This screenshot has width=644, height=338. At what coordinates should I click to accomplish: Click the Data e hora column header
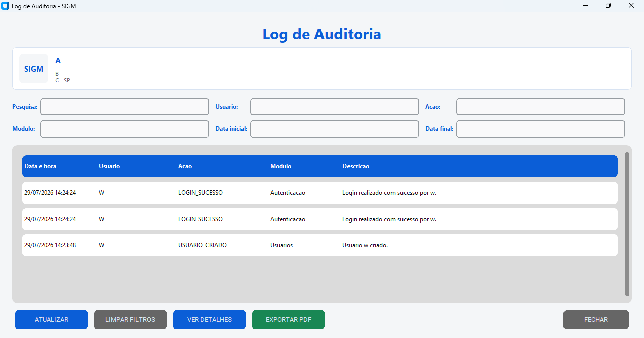[x=40, y=166]
